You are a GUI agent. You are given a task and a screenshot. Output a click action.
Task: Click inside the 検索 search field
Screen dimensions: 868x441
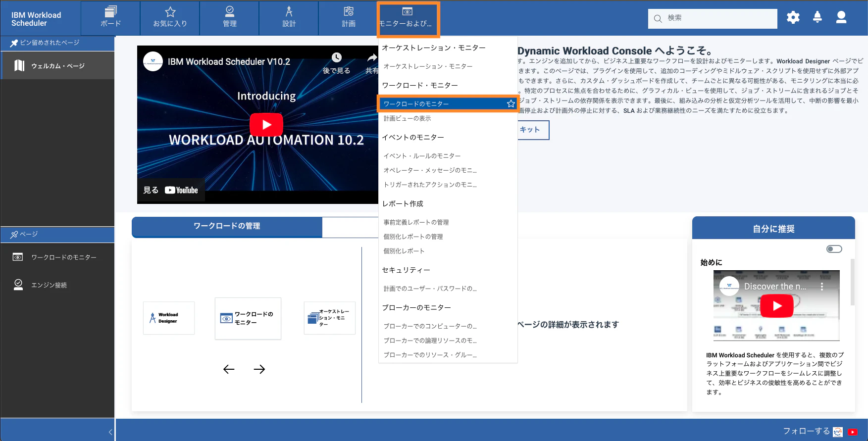pos(713,18)
